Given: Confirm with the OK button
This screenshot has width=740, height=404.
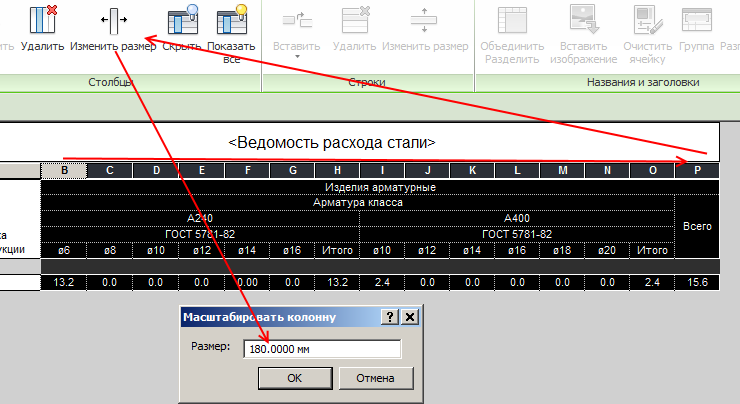Looking at the screenshot, I should tap(295, 378).
